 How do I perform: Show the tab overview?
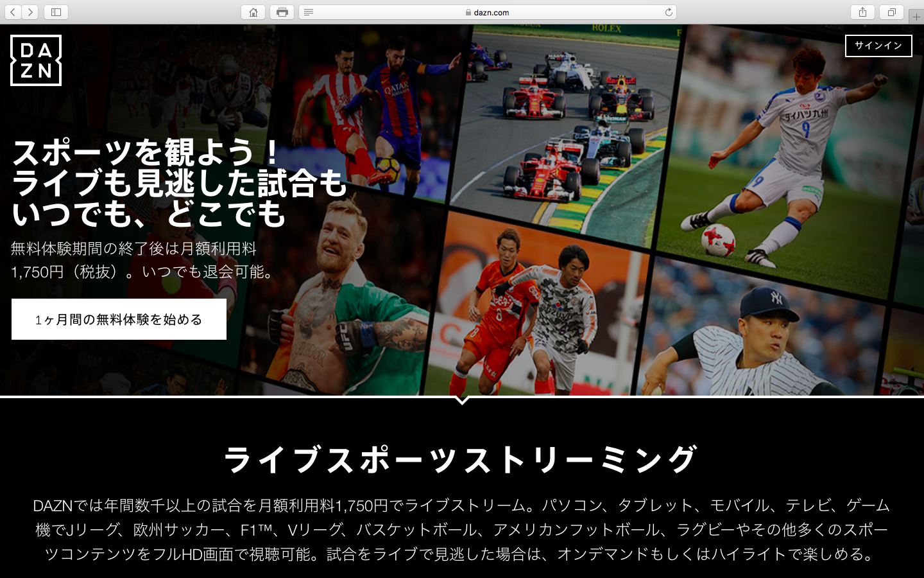[x=891, y=12]
